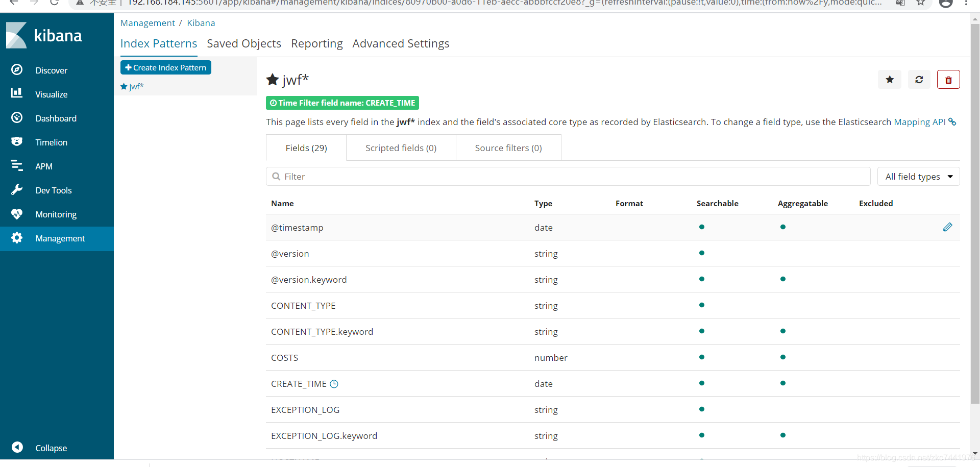Select the Source filters (0) tab
The width and height of the screenshot is (980, 467).
coord(508,148)
